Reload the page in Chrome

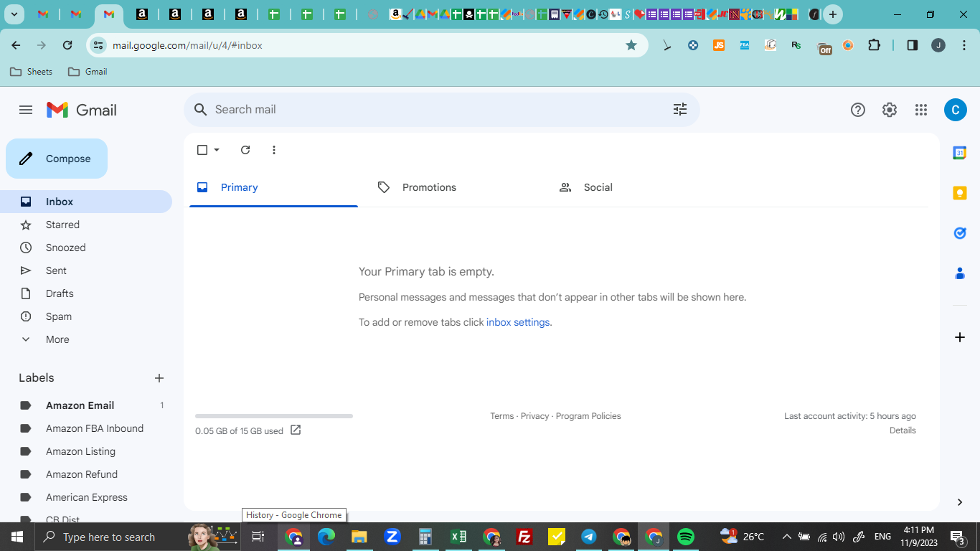pyautogui.click(x=67, y=45)
